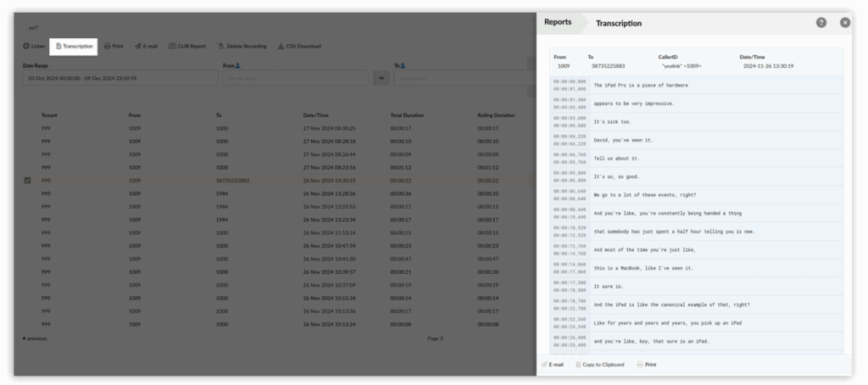
Task: Click transcript line 'and you're like, boy, that sure is an iPad.'
Action: pyautogui.click(x=651, y=341)
